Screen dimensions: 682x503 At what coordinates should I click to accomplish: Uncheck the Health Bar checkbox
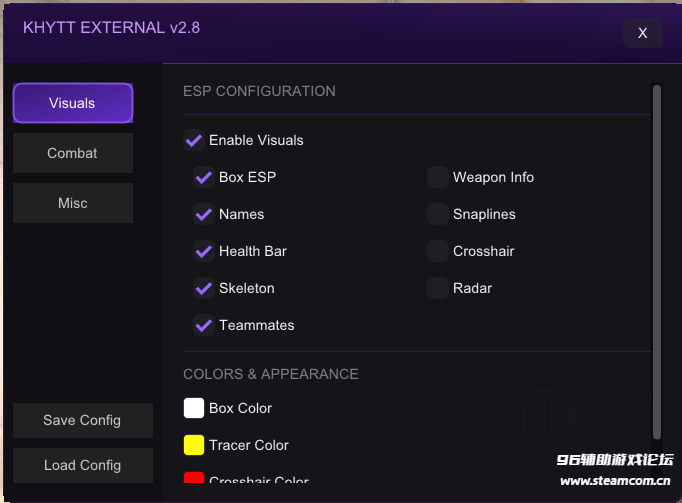[204, 252]
